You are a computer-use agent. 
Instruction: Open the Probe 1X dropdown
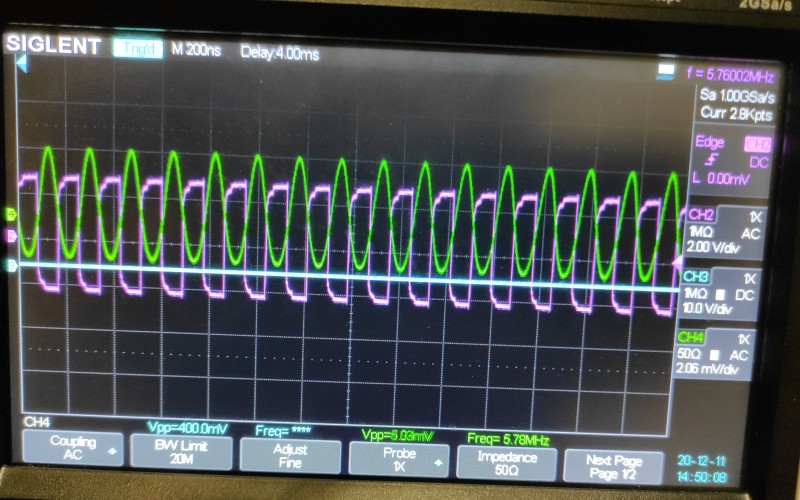pyautogui.click(x=399, y=458)
